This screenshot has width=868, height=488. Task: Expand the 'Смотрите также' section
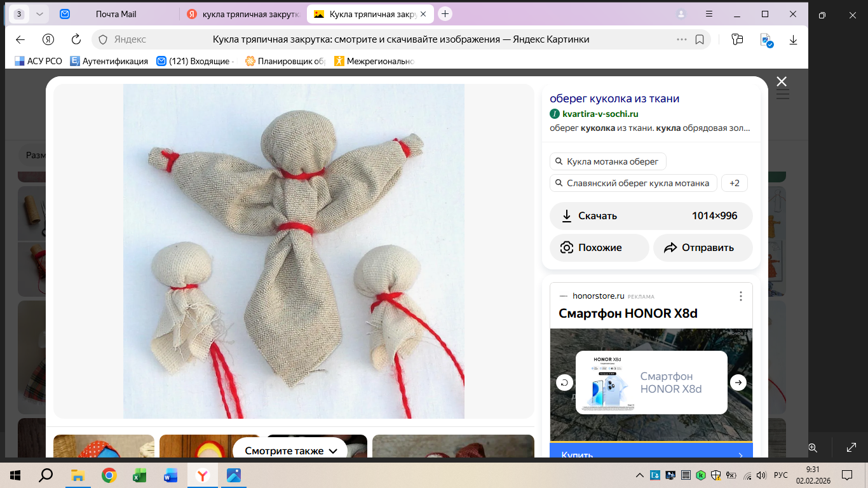(290, 451)
